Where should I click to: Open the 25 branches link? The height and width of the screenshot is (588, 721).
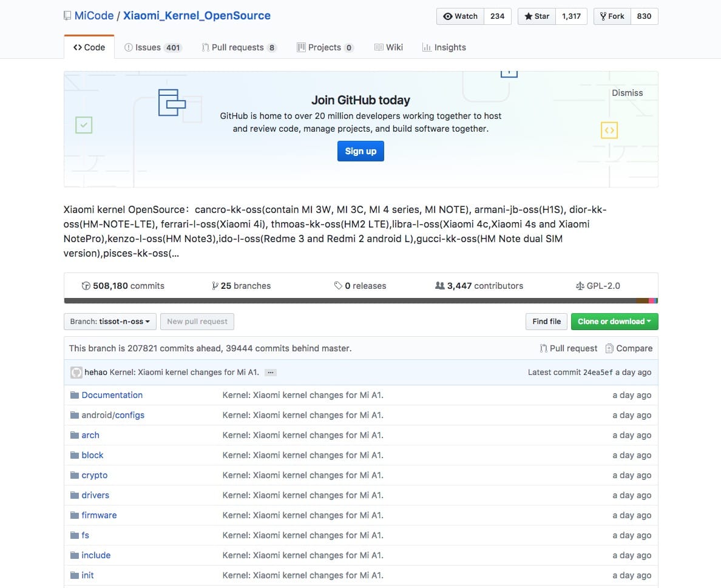coord(241,286)
